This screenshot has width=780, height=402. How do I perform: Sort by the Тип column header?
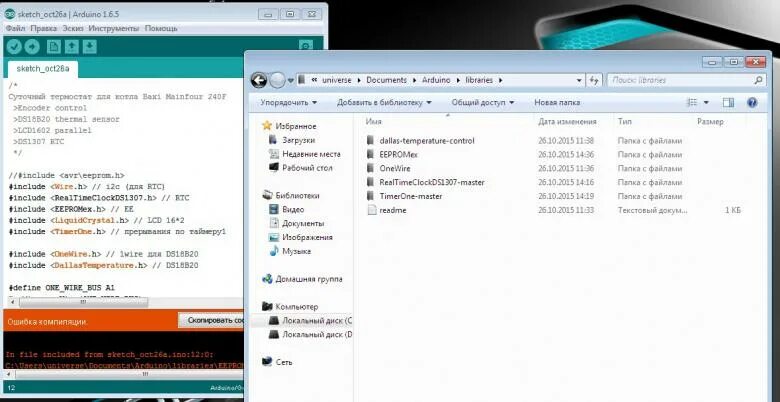pyautogui.click(x=625, y=122)
